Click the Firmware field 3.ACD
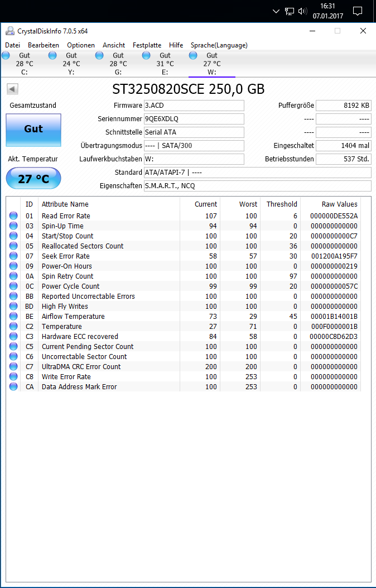 (x=194, y=106)
